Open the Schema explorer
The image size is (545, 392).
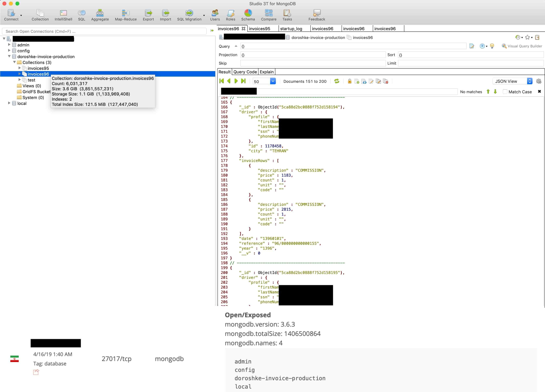pos(248,15)
